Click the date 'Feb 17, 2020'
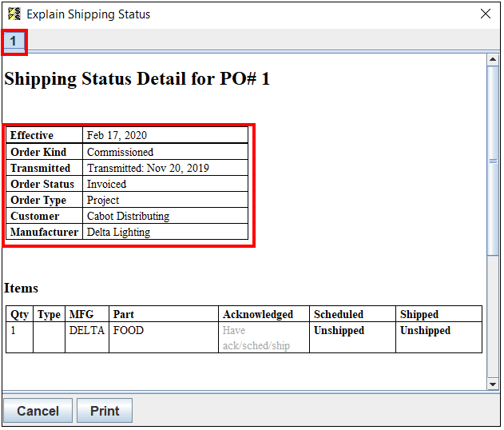Viewport: 504px width, 430px height. point(117,135)
